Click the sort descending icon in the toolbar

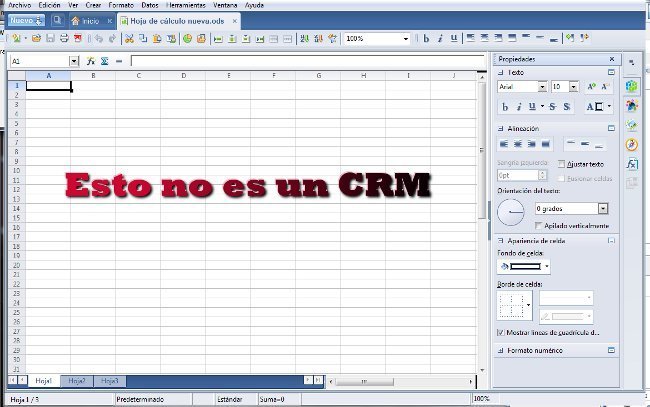pyautogui.click(x=318, y=39)
